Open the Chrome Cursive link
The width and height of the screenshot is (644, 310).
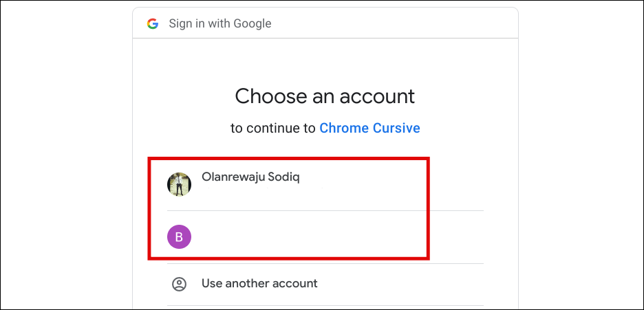pyautogui.click(x=369, y=128)
